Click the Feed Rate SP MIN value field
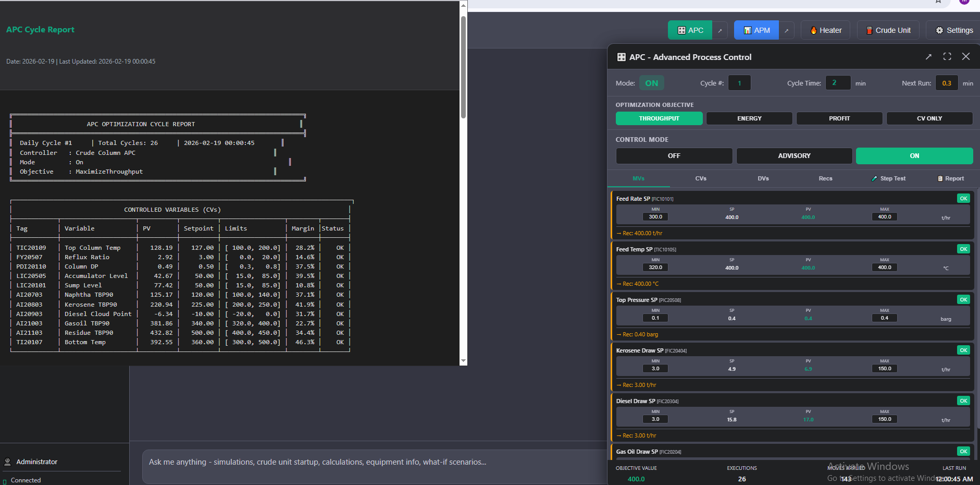 click(x=655, y=217)
